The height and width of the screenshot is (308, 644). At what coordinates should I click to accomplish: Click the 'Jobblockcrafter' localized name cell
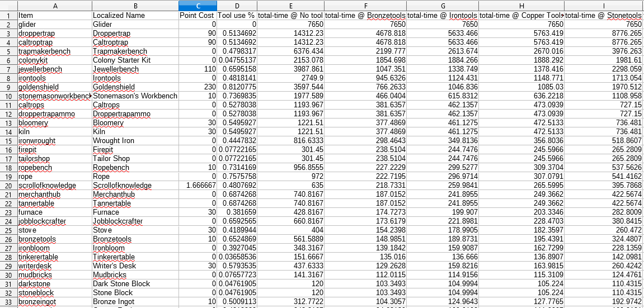135,221
